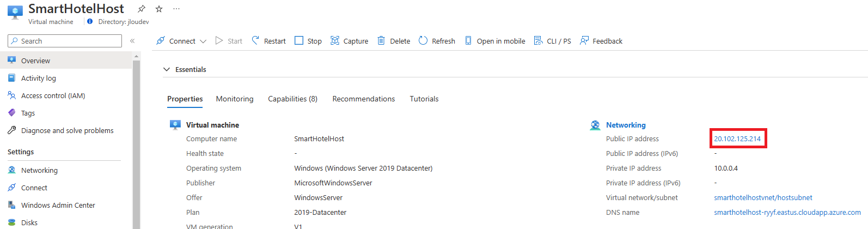The width and height of the screenshot is (868, 229).
Task: Click the Tags sidebar icon
Action: click(12, 113)
